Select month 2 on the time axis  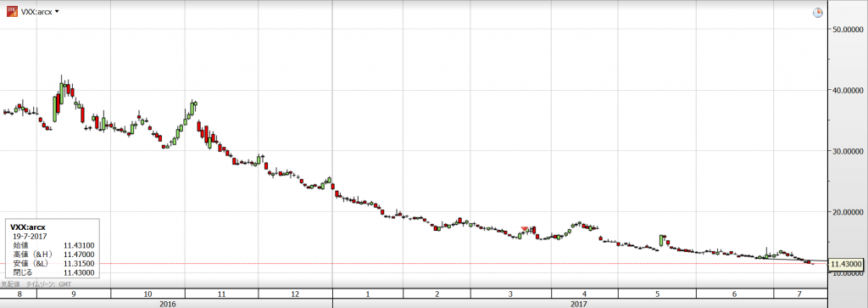(437, 294)
